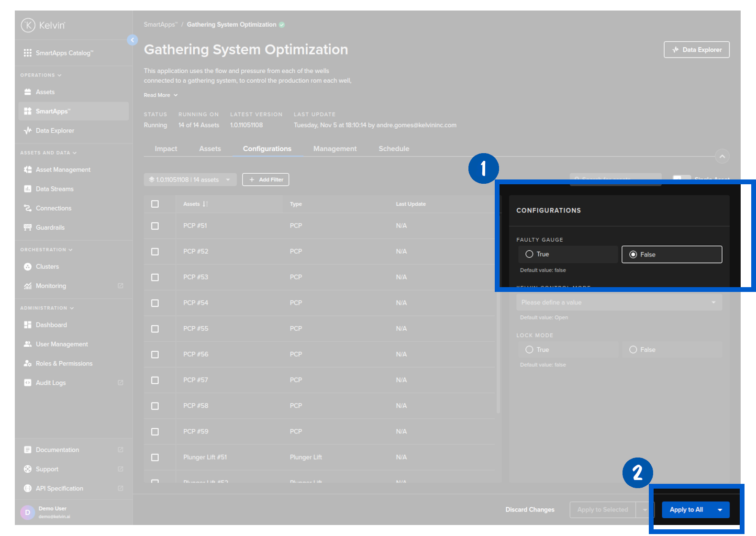Switch to the Management tab
756x536 pixels.
(x=334, y=149)
